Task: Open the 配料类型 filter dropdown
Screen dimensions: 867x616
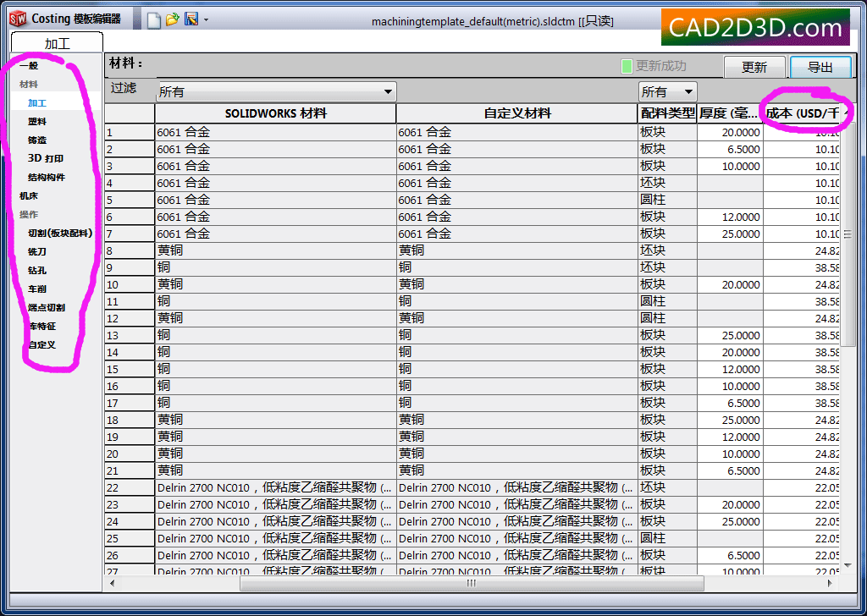Action: click(x=667, y=91)
